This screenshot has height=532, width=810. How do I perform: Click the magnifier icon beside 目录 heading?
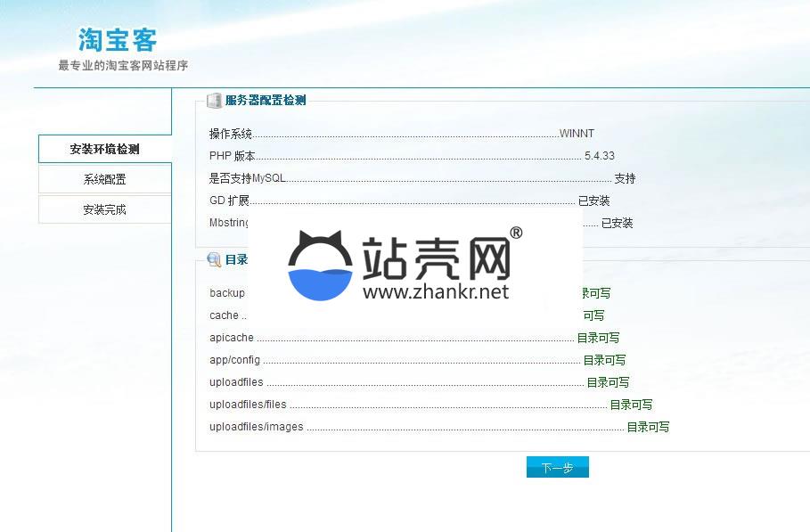point(214,259)
